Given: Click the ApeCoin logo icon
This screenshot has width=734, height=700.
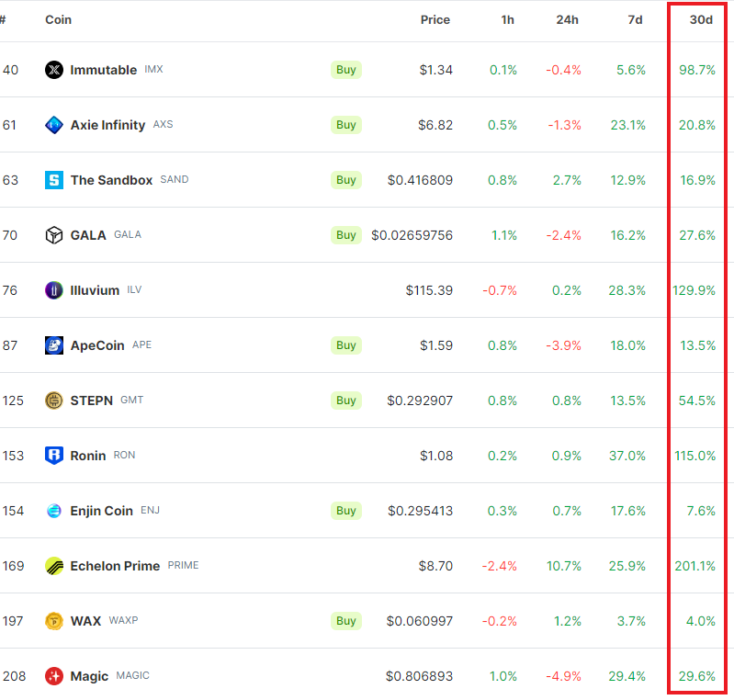Looking at the screenshot, I should click(x=54, y=345).
